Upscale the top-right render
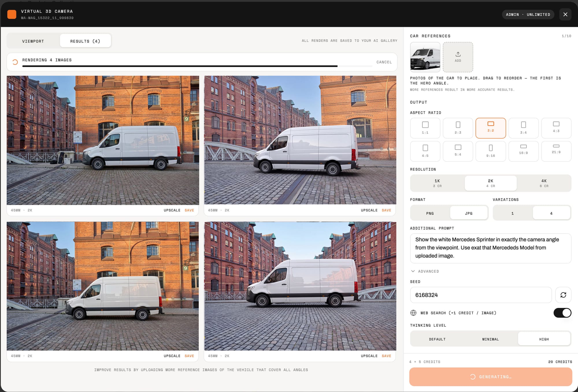The width and height of the screenshot is (578, 392). pyautogui.click(x=369, y=210)
